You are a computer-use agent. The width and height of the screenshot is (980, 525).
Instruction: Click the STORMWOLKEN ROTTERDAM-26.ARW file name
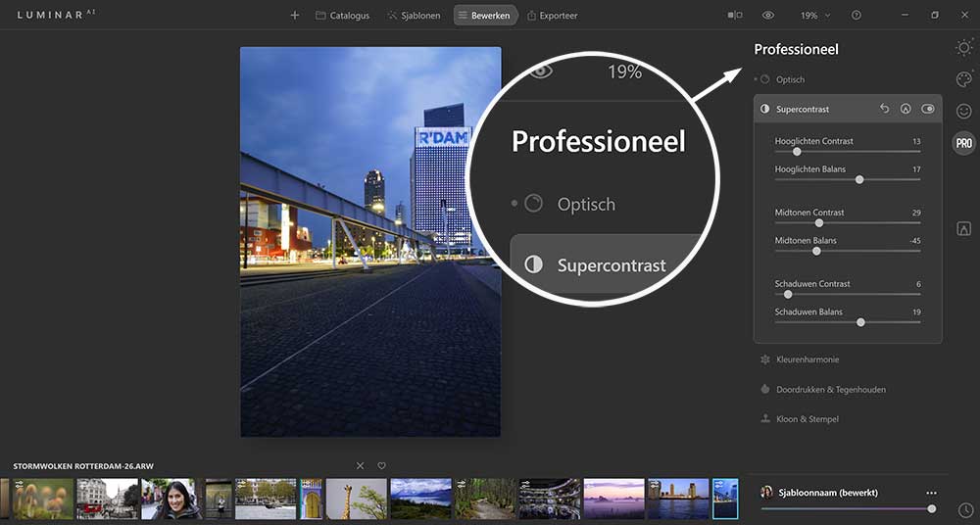[83, 466]
